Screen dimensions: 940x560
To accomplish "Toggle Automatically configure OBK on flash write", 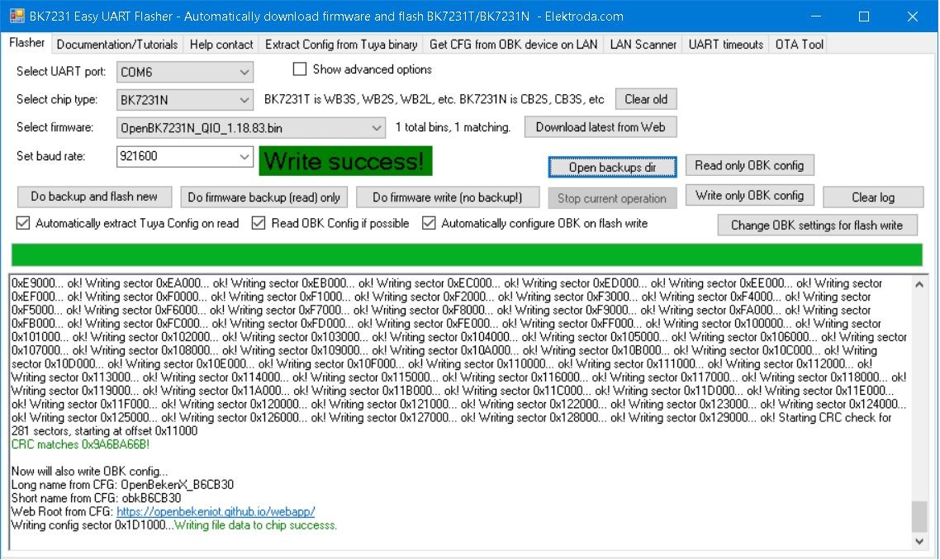I will pos(429,223).
